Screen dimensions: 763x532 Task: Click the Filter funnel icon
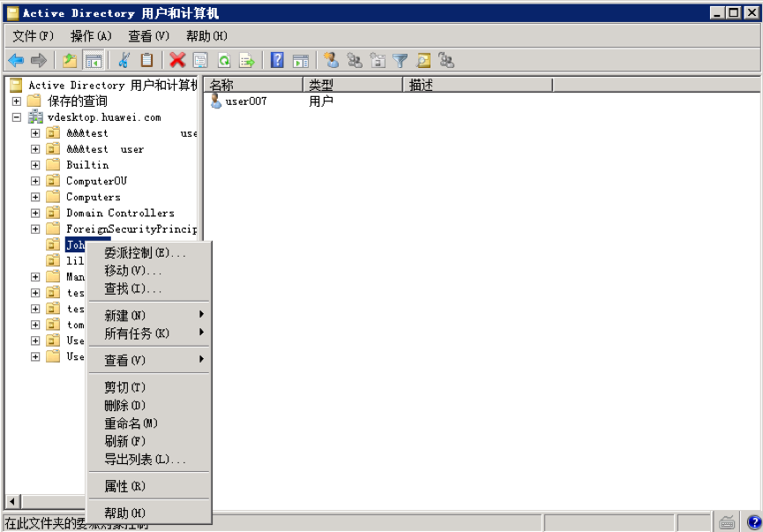click(x=400, y=61)
